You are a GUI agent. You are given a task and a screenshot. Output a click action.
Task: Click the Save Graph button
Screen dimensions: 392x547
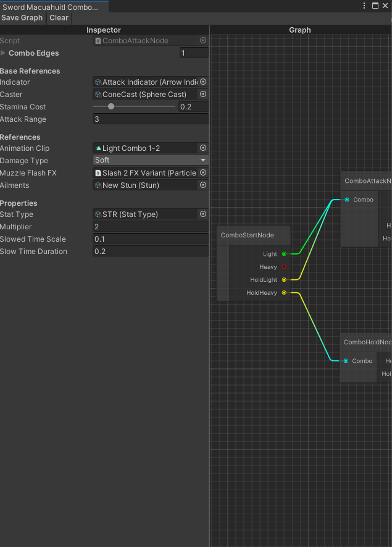pyautogui.click(x=22, y=18)
